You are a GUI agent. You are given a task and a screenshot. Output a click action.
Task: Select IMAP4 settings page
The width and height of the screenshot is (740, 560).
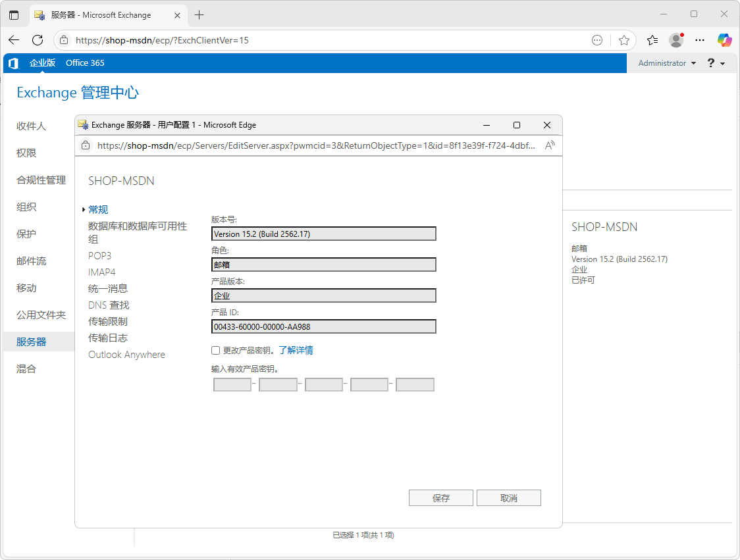click(x=101, y=272)
